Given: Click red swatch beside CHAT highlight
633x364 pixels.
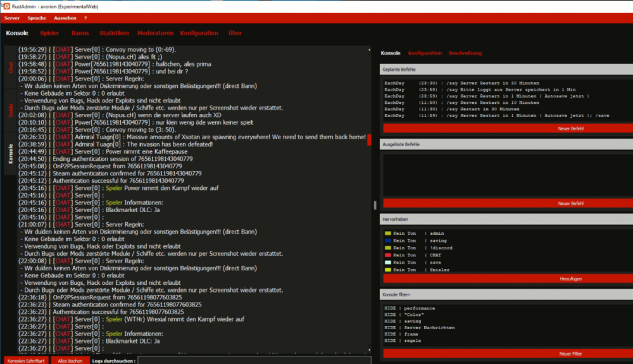Looking at the screenshot, I should pos(387,255).
